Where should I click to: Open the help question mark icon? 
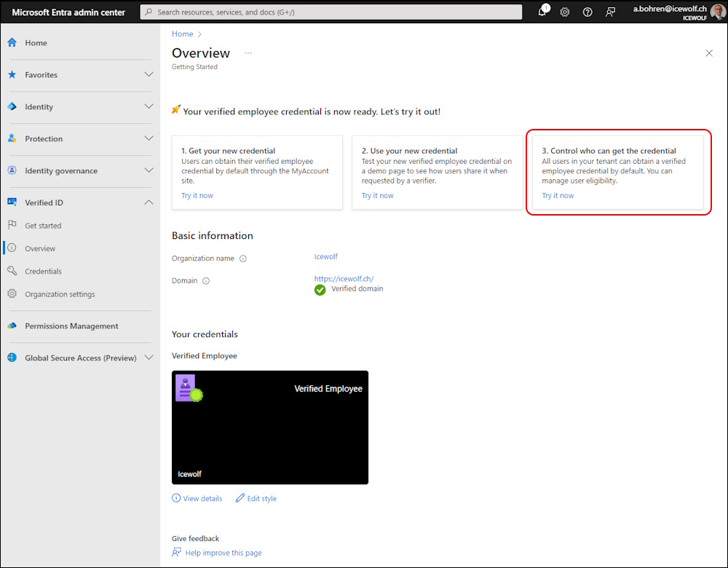(x=587, y=12)
